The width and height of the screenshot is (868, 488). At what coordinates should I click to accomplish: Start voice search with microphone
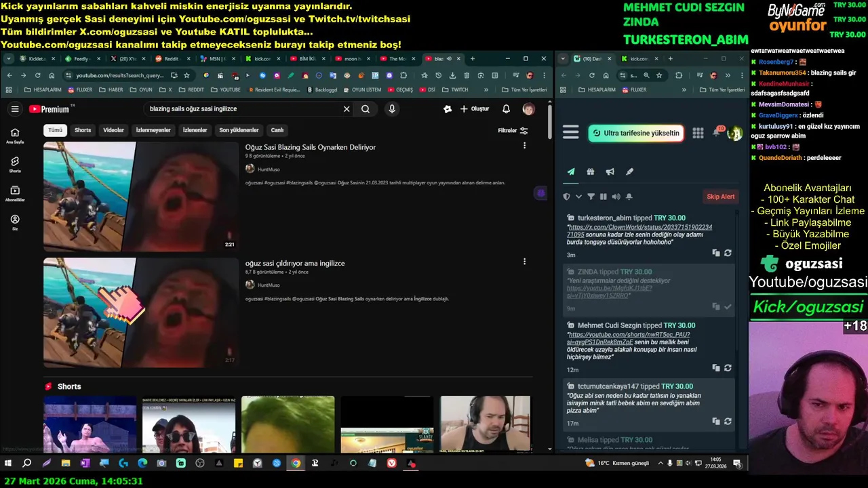point(392,109)
